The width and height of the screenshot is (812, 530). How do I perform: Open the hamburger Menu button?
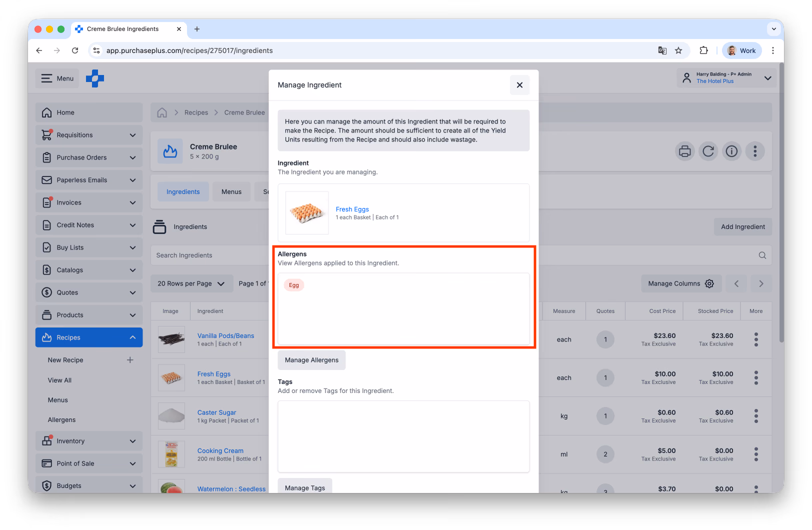[57, 78]
